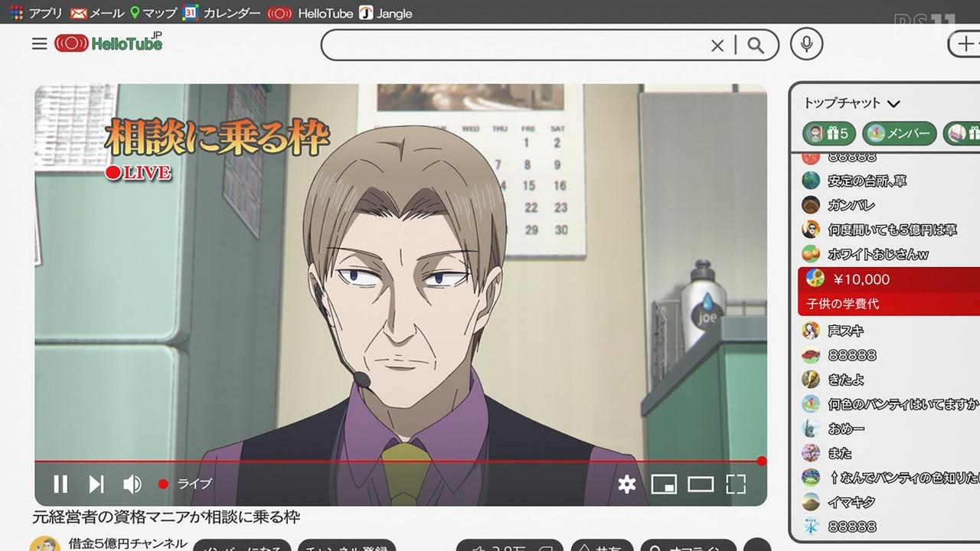This screenshot has width=980, height=551.
Task: Toggle theater mode view
Action: pos(701,484)
